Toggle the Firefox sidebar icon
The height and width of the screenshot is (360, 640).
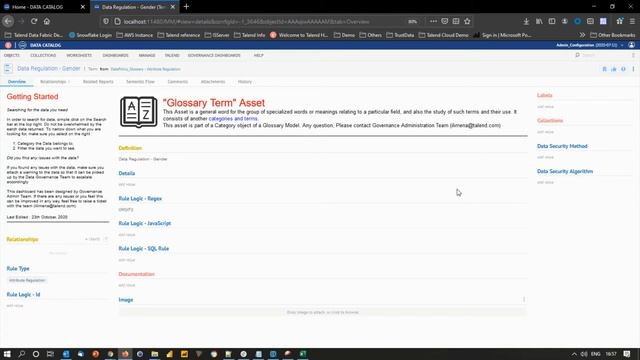pos(552,21)
